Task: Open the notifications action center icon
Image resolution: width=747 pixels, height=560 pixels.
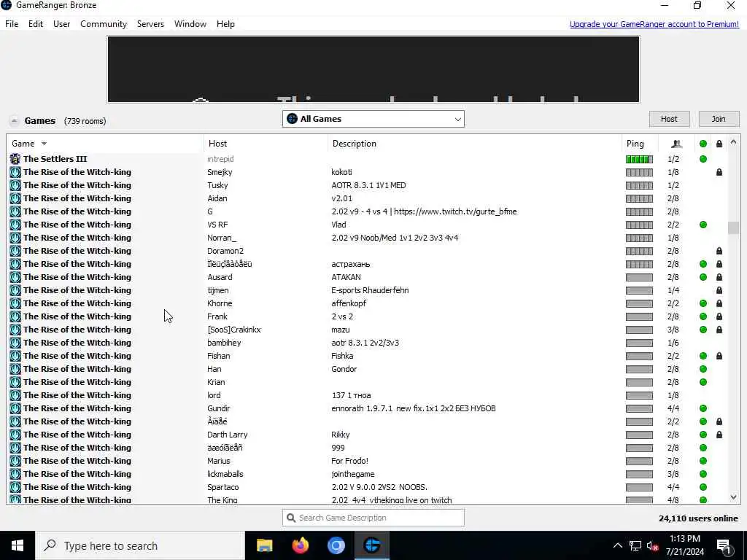Action: point(724,546)
